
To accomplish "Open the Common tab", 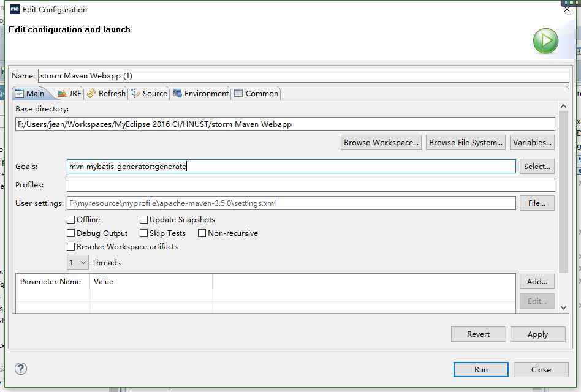I will (x=256, y=94).
